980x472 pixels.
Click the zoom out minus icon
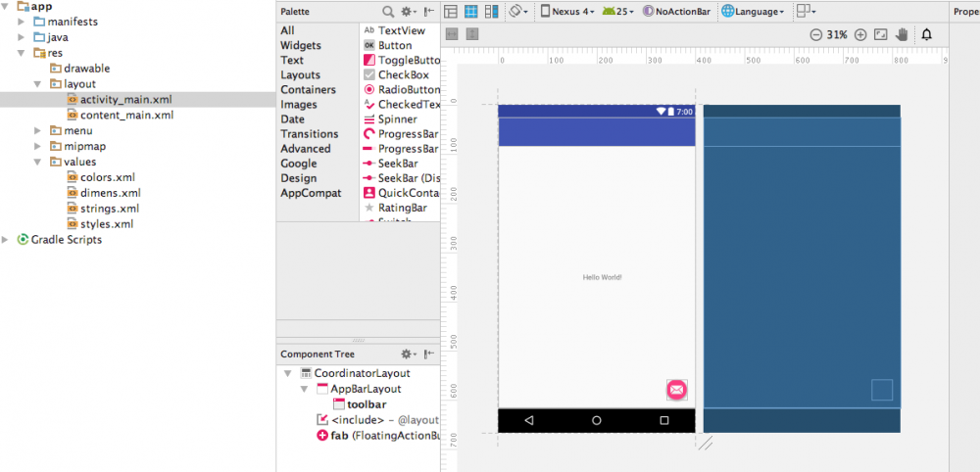point(815,34)
